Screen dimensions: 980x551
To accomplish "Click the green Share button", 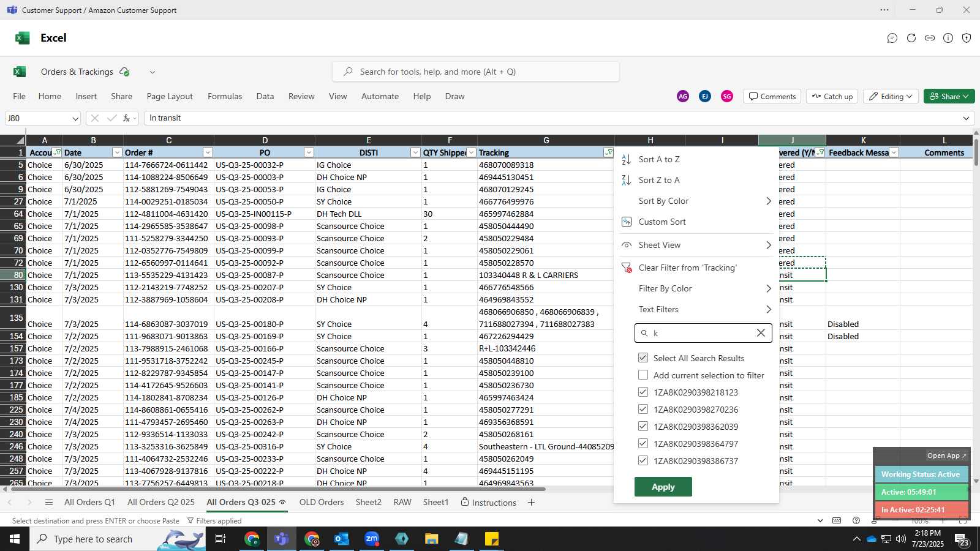I will click(949, 96).
